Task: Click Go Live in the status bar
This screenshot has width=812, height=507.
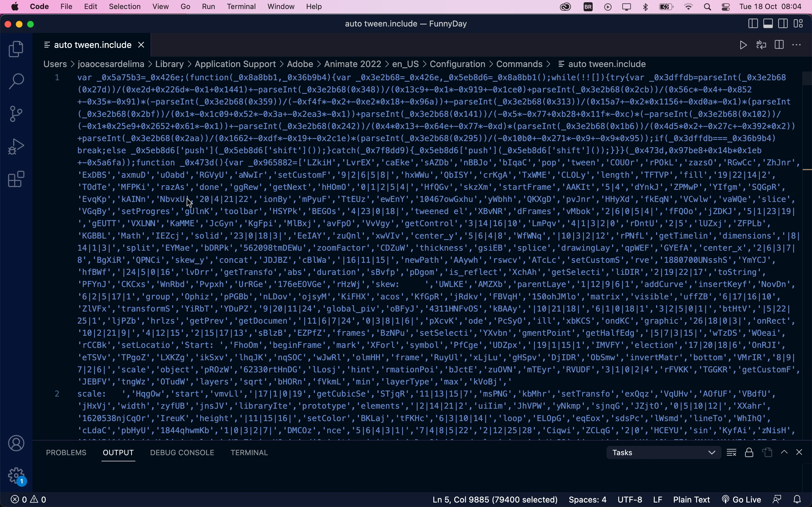Action: 742,500
